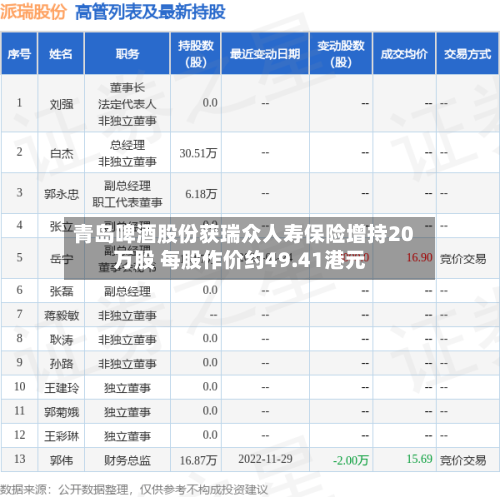Select the name 王彩琳 in row 12
Screen dimensions: 500x497
click(61, 436)
